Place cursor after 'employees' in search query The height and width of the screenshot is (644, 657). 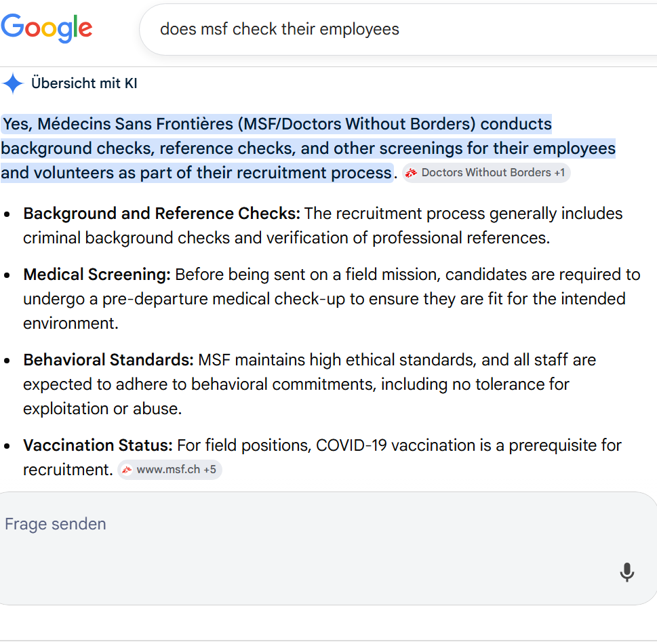[x=400, y=29]
